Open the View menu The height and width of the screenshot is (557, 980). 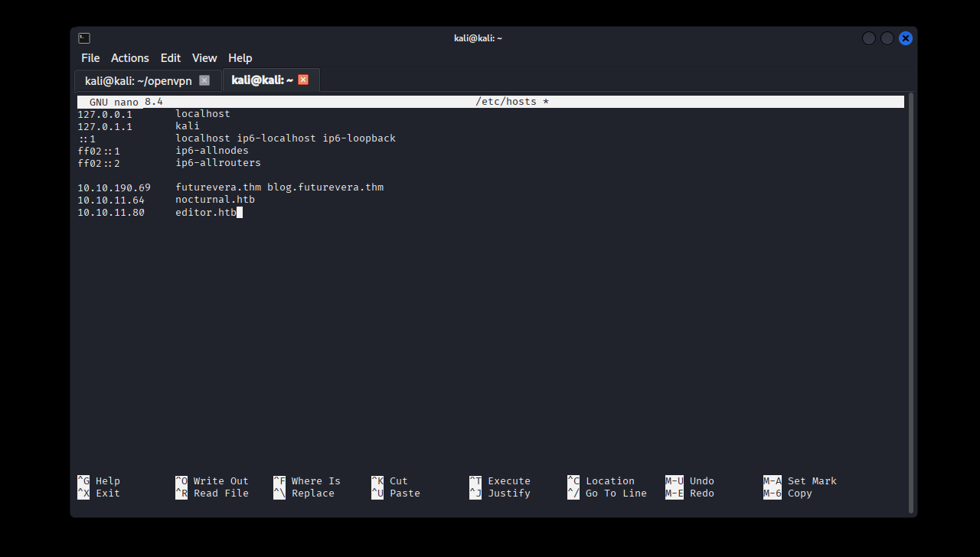pos(204,58)
